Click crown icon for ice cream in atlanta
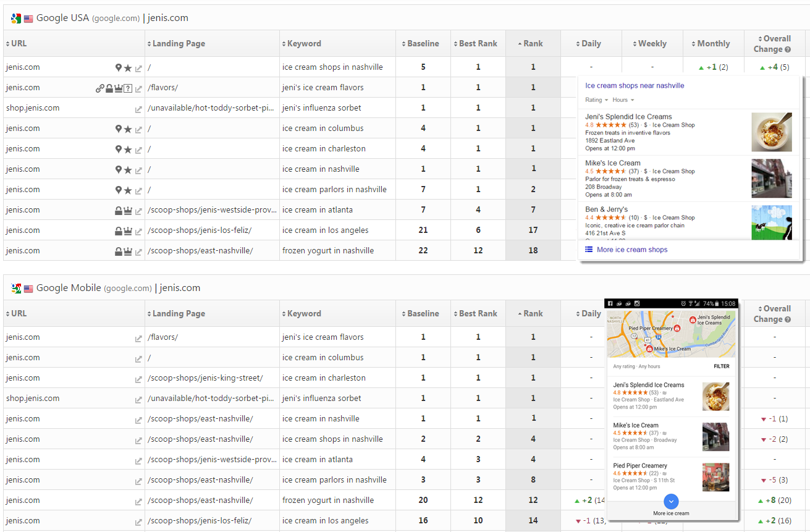810x532 pixels. click(x=128, y=210)
